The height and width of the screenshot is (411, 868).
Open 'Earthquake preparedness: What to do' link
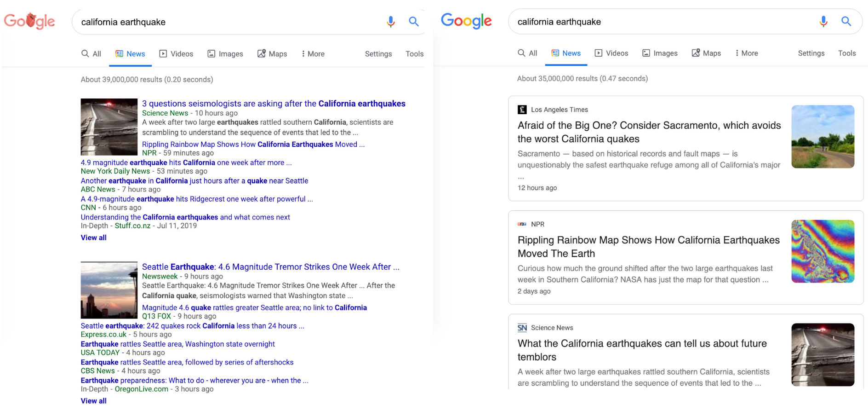(194, 381)
